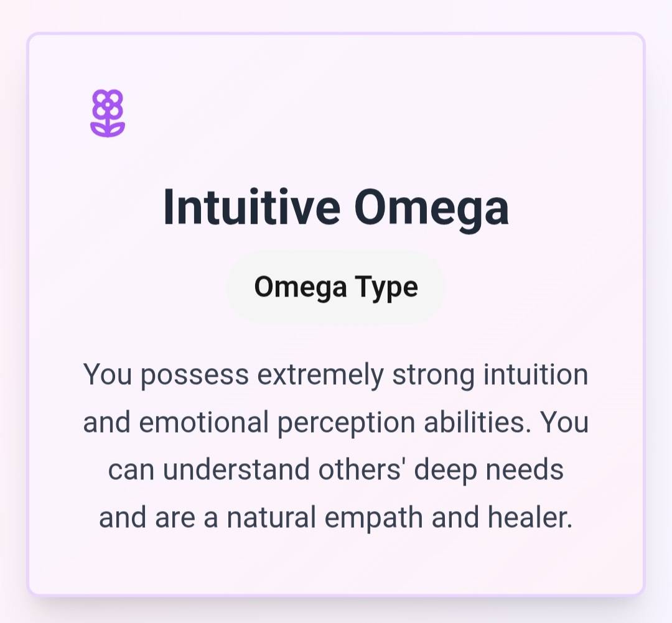
Task: Click "Omega" in the large bold heading
Action: point(432,207)
